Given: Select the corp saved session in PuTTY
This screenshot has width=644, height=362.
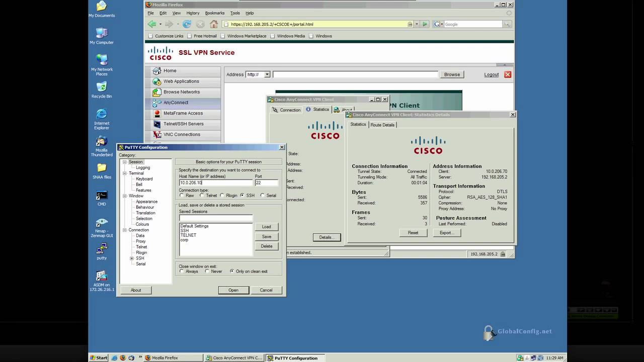Looking at the screenshot, I should pyautogui.click(x=184, y=240).
